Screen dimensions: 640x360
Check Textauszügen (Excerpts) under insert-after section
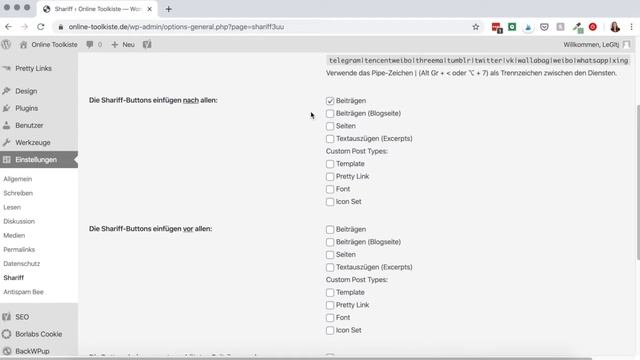click(330, 139)
